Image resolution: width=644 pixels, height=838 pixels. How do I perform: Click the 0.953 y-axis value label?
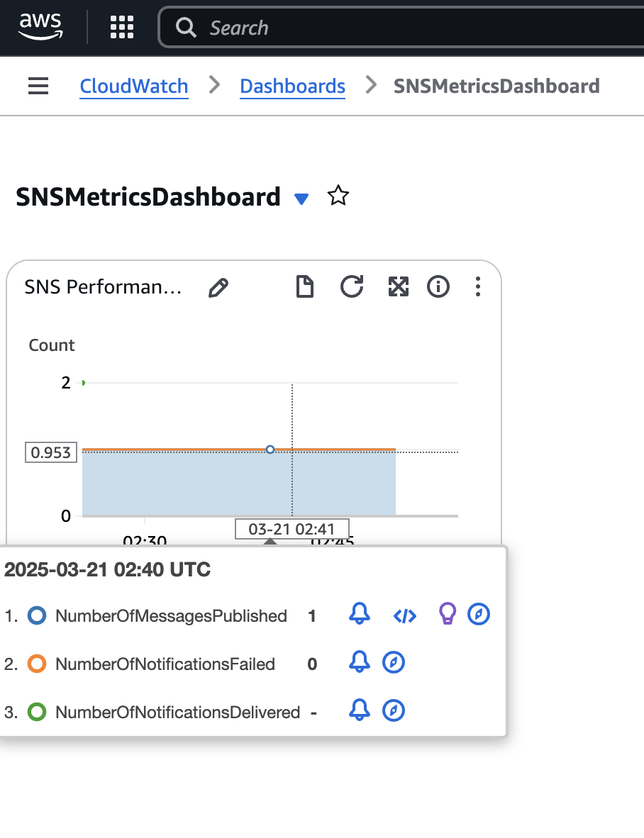point(51,452)
